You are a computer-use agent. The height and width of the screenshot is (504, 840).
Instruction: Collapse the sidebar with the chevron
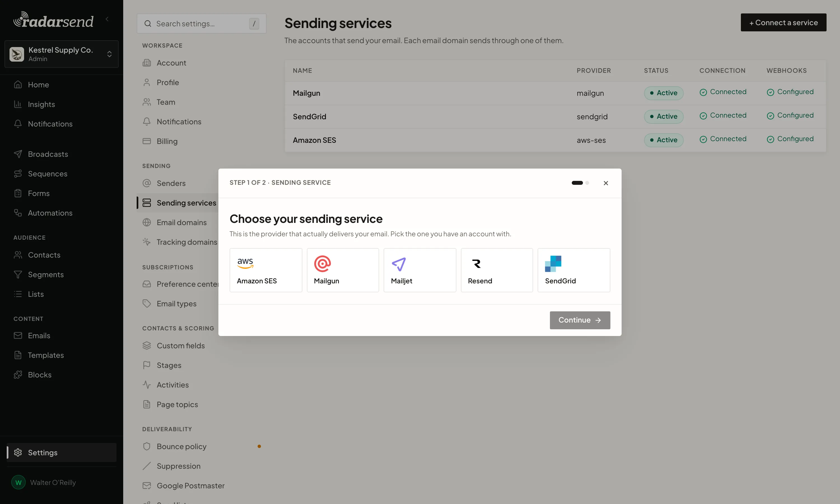point(107,19)
